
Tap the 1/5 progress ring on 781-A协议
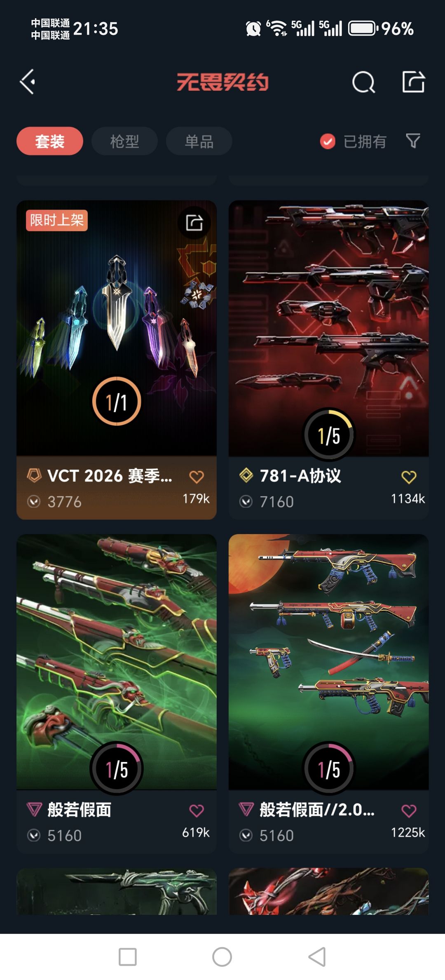(x=329, y=434)
